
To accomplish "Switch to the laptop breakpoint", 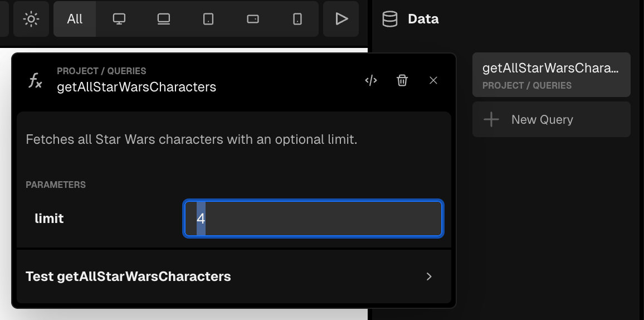I will (164, 19).
